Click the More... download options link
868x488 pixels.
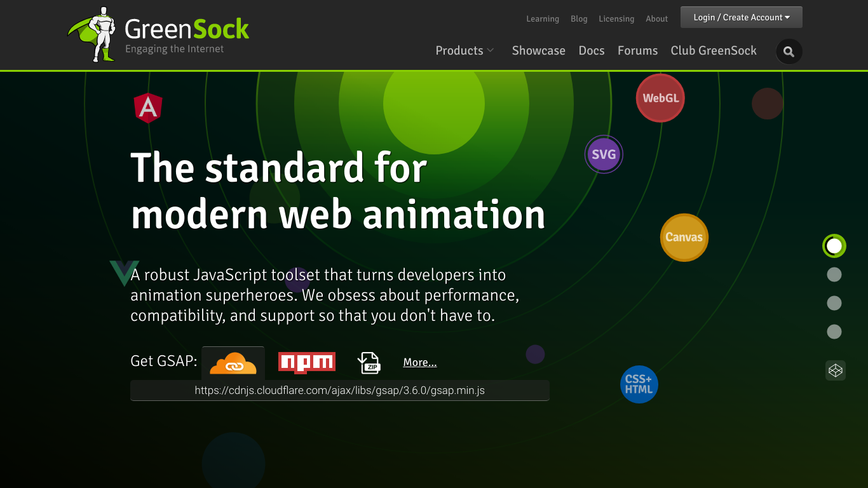tap(420, 363)
